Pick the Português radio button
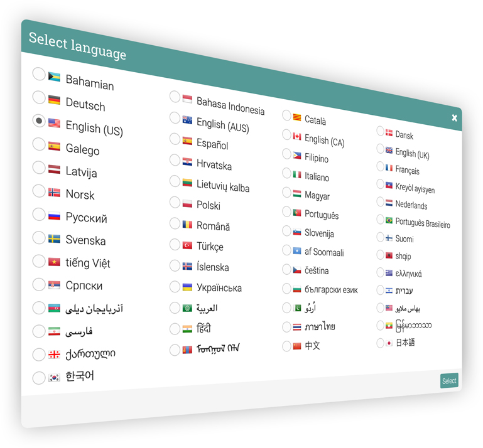Image resolution: width=483 pixels, height=448 pixels. (x=286, y=211)
